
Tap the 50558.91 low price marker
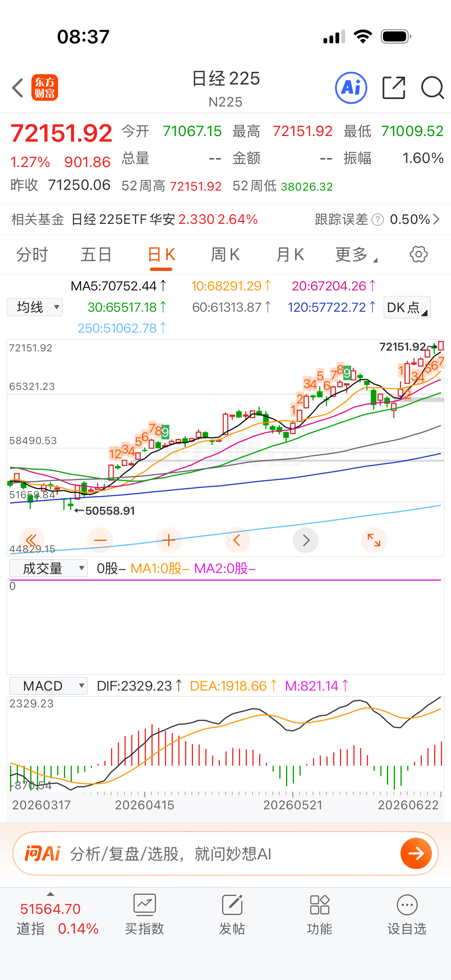[x=105, y=511]
